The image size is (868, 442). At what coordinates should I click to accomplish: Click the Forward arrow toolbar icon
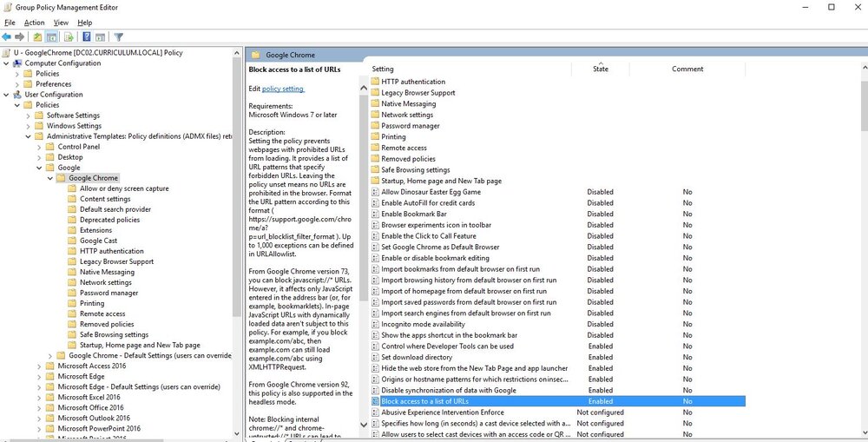(19, 37)
